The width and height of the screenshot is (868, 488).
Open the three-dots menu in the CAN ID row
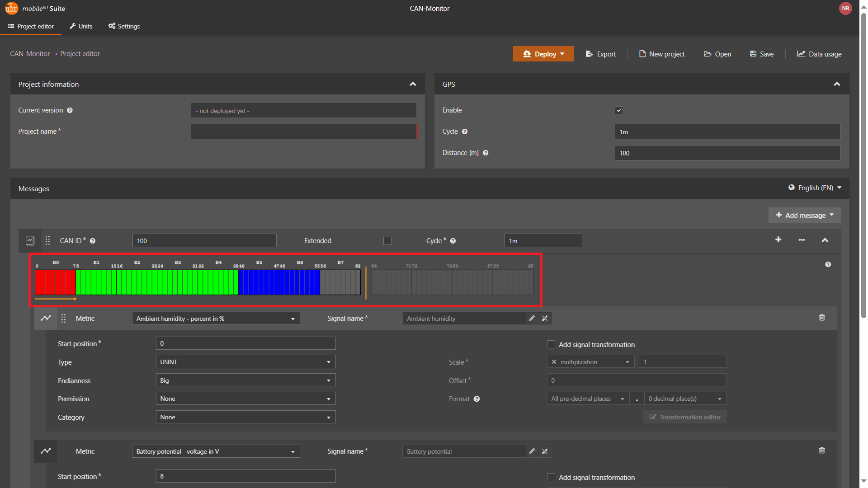coord(802,240)
